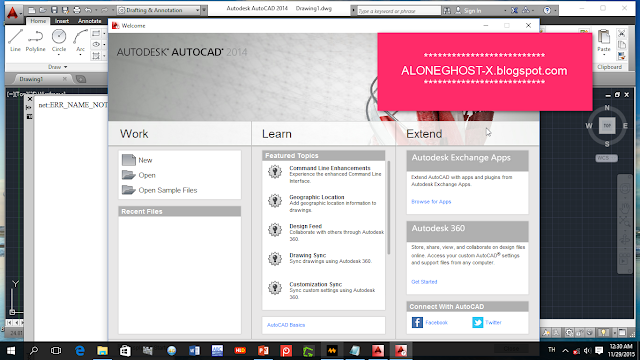
Task: Open the Workspace Drafting & Annotation dropdown
Action: [159, 10]
